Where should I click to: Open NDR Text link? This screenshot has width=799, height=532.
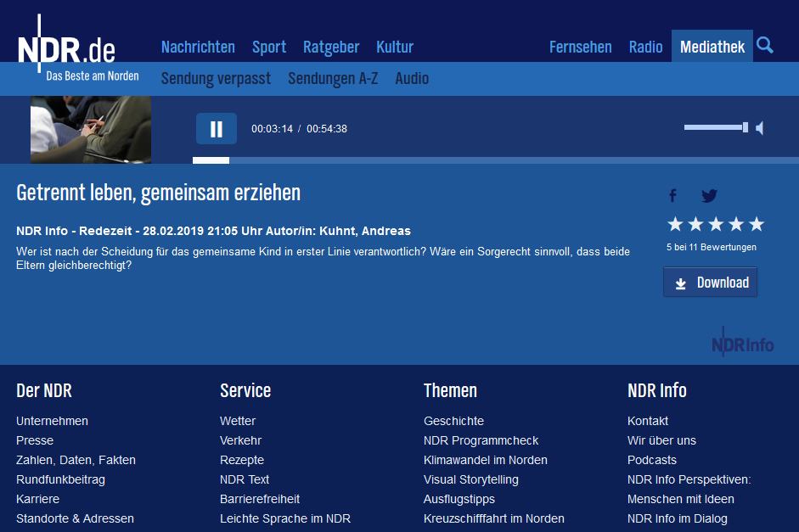pos(245,479)
